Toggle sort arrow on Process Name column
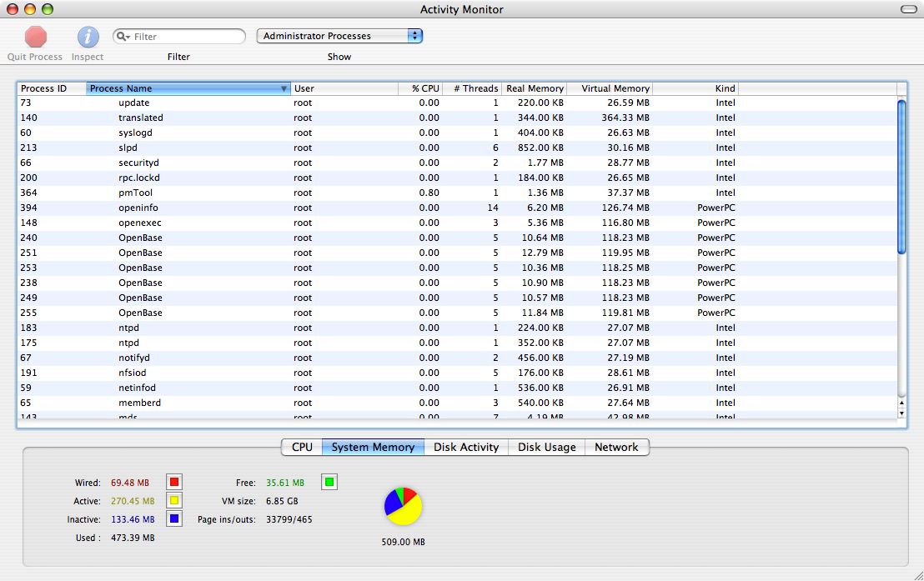 [x=284, y=88]
